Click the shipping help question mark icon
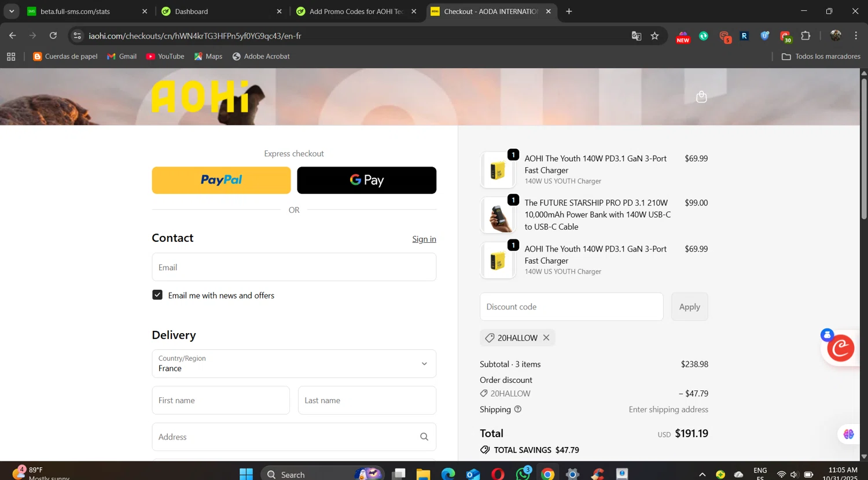 click(x=518, y=409)
